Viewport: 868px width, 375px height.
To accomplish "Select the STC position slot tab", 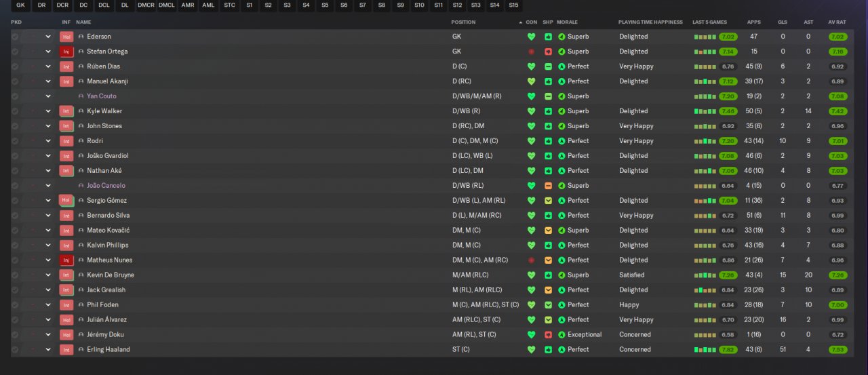I will click(x=230, y=5).
